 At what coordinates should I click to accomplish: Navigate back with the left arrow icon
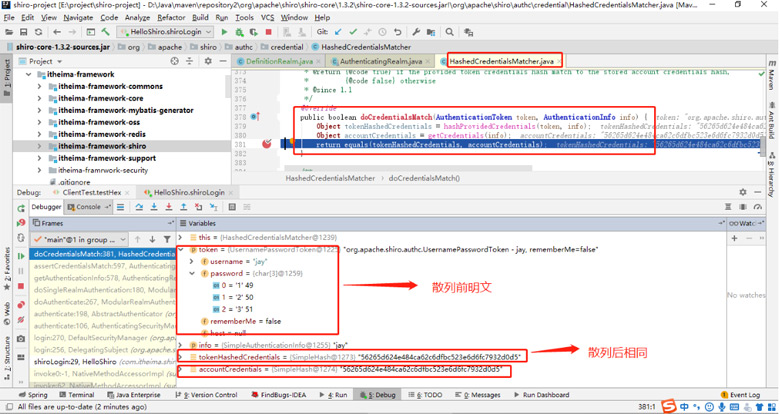click(x=57, y=32)
